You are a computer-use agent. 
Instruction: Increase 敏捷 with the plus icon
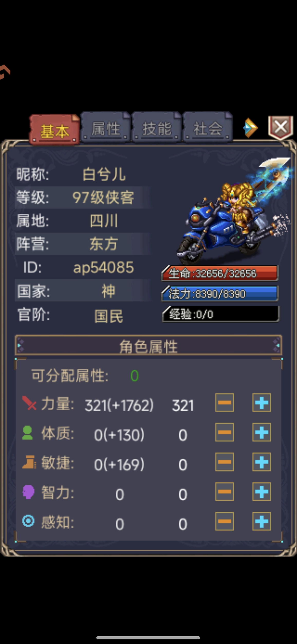pyautogui.click(x=262, y=462)
